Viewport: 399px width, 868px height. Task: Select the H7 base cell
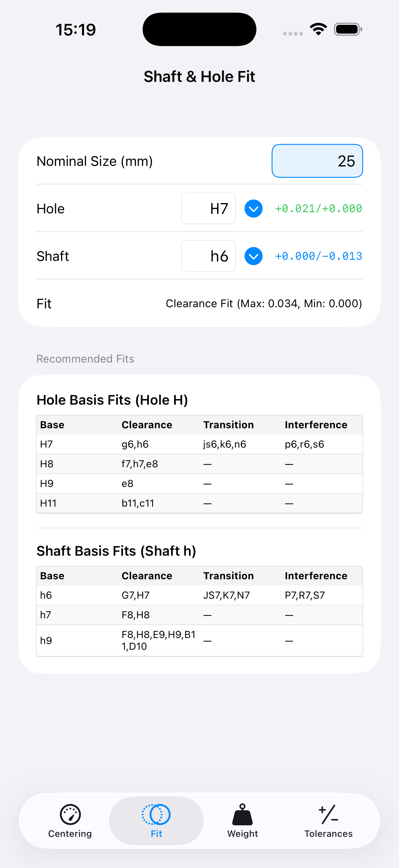[x=47, y=444]
